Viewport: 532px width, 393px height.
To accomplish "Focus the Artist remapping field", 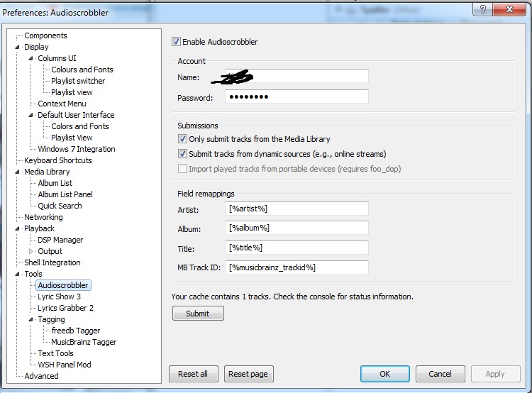I will 297,209.
